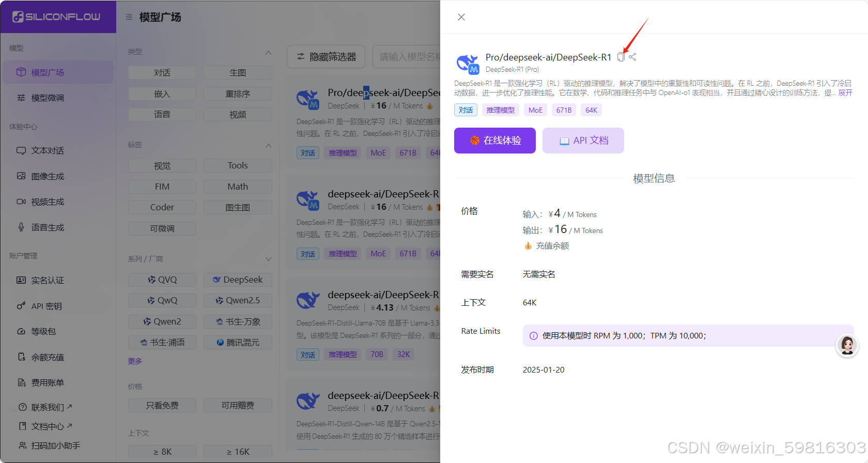The image size is (868, 463).
Task: Filter models by 视频 type
Action: click(x=238, y=114)
